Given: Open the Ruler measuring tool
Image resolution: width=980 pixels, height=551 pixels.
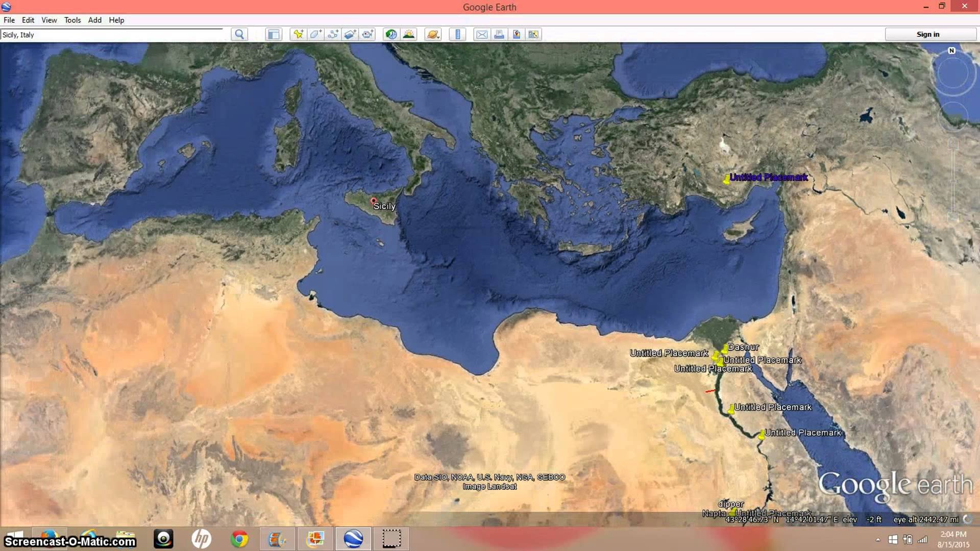Looking at the screenshot, I should pyautogui.click(x=457, y=34).
